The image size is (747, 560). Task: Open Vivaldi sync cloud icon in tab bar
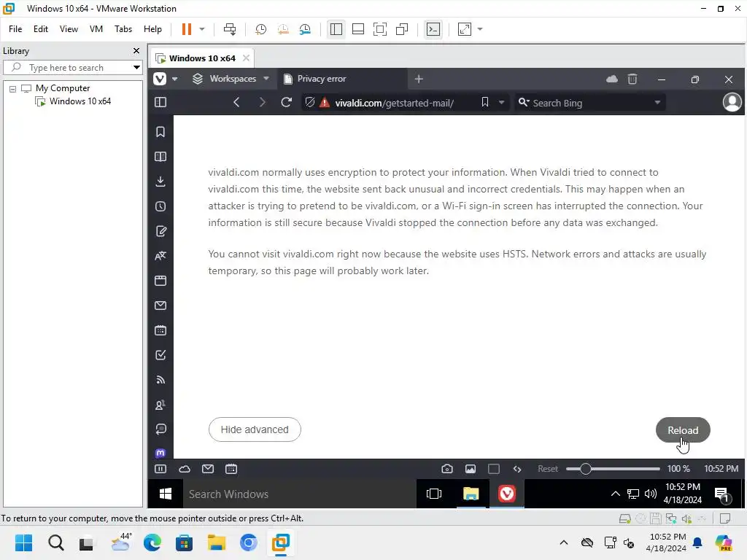612,79
